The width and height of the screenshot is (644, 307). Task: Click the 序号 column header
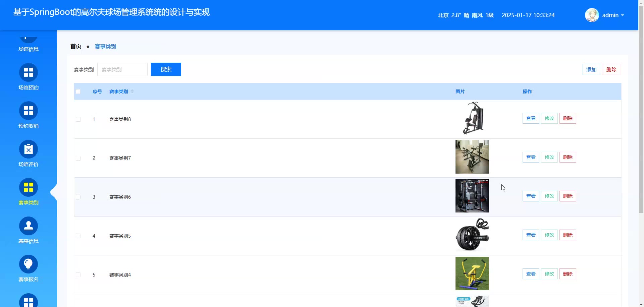click(97, 91)
